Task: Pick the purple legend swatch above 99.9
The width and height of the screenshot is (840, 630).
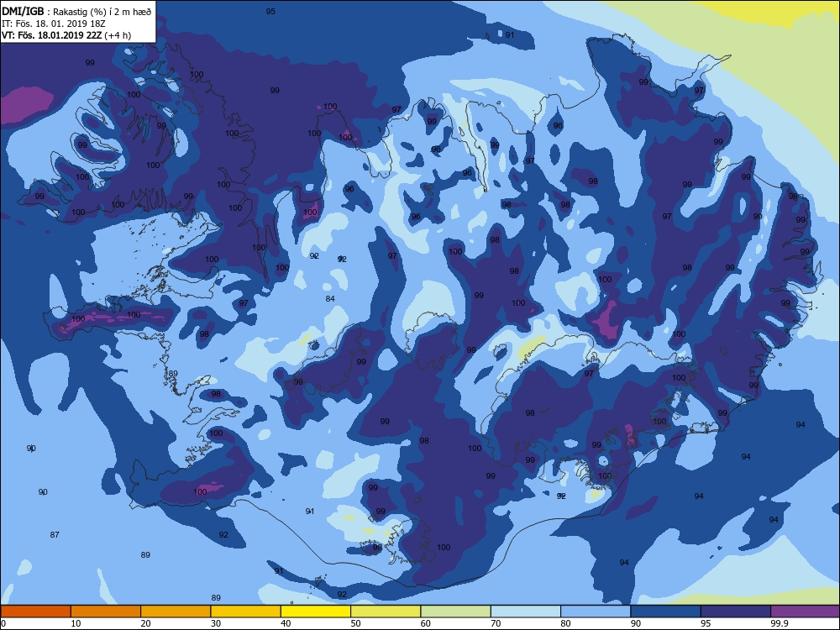Action: [x=806, y=612]
